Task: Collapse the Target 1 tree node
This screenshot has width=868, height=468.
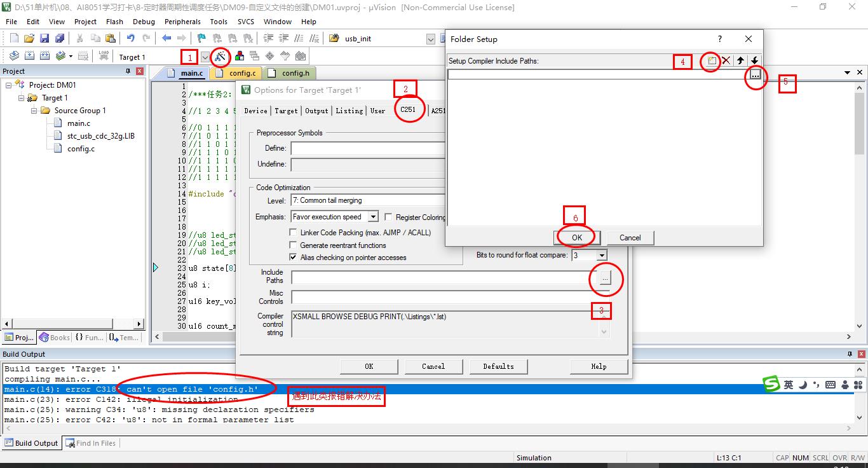Action: click(22, 98)
